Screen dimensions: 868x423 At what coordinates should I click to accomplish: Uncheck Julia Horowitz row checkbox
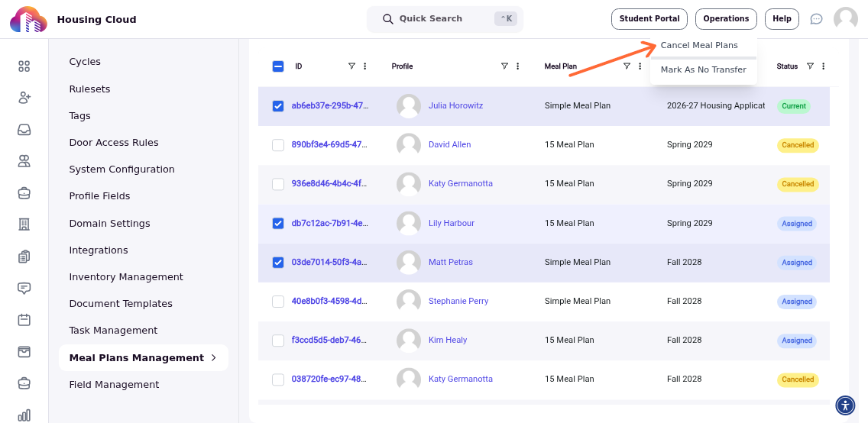(278, 106)
